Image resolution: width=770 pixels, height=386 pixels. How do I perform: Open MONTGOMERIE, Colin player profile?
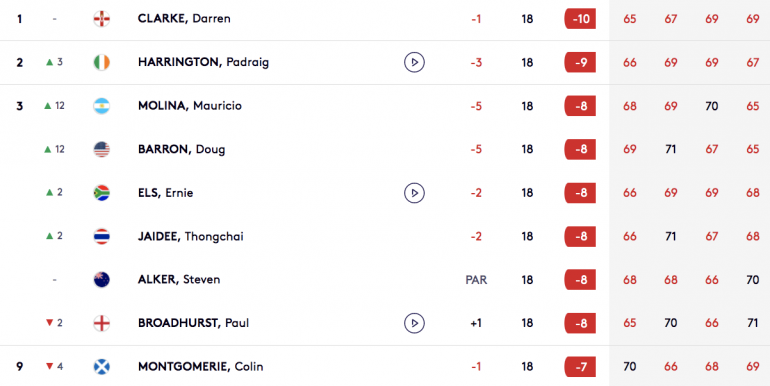click(200, 367)
